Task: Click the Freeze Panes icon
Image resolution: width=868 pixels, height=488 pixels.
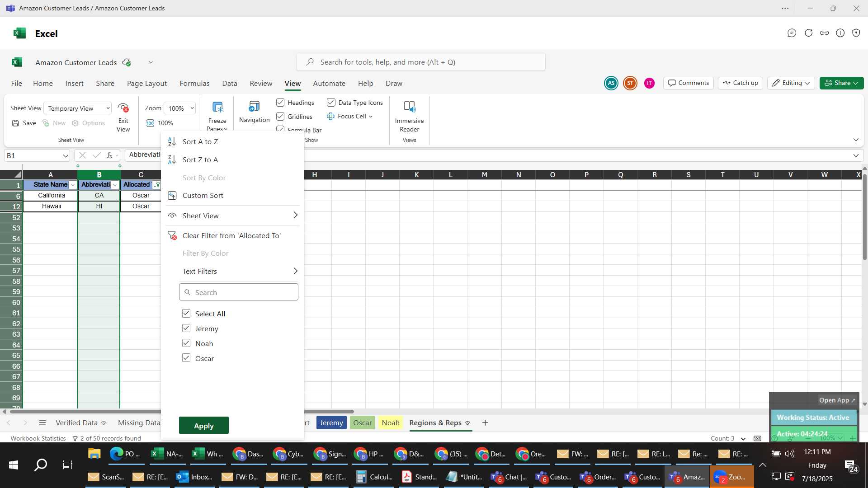Action: (217, 107)
